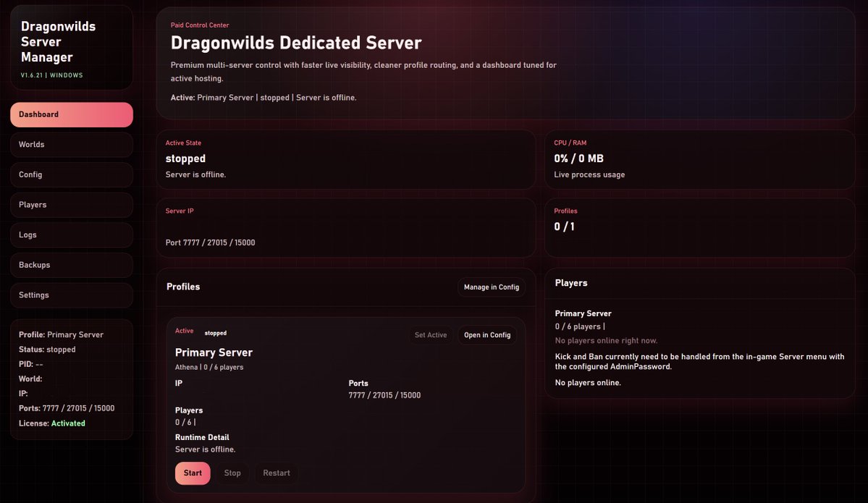868x503 pixels.
Task: Click the '0% / 0 MB' usage value
Action: 578,158
